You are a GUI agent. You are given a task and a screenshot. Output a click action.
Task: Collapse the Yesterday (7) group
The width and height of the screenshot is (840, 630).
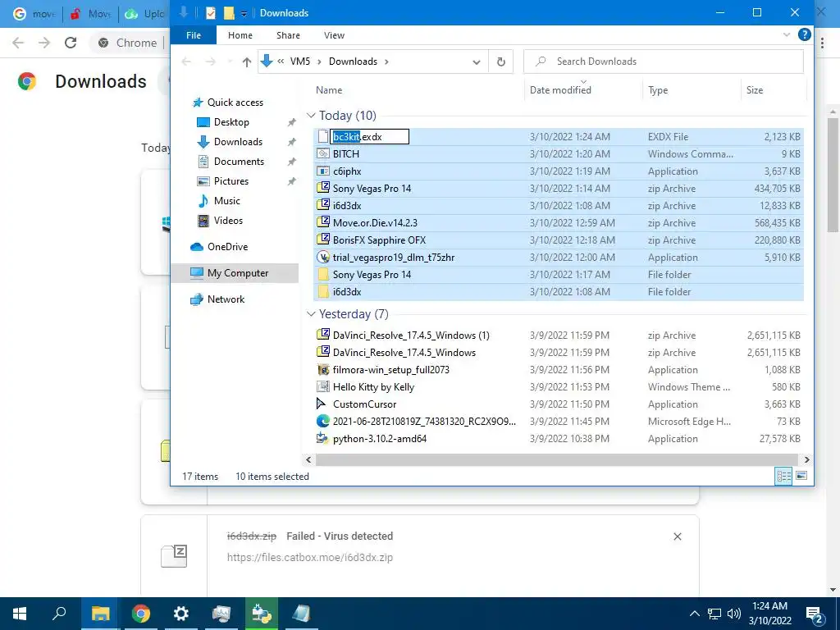pos(311,314)
